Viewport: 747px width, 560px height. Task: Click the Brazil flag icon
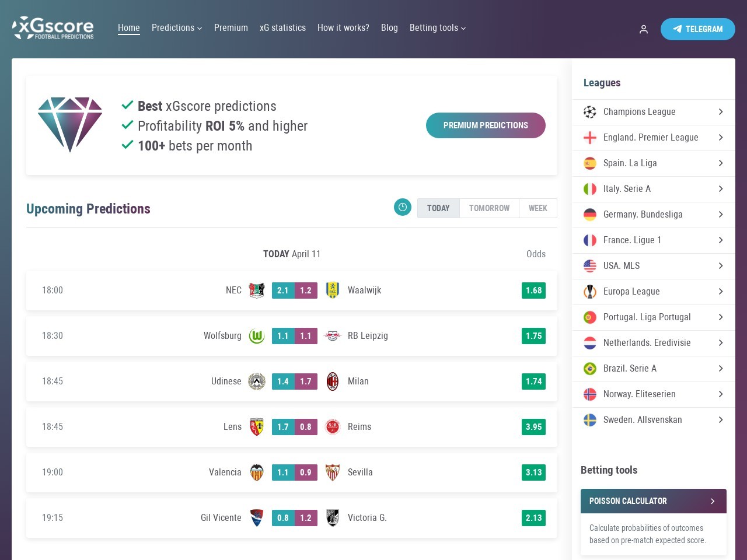click(x=590, y=368)
